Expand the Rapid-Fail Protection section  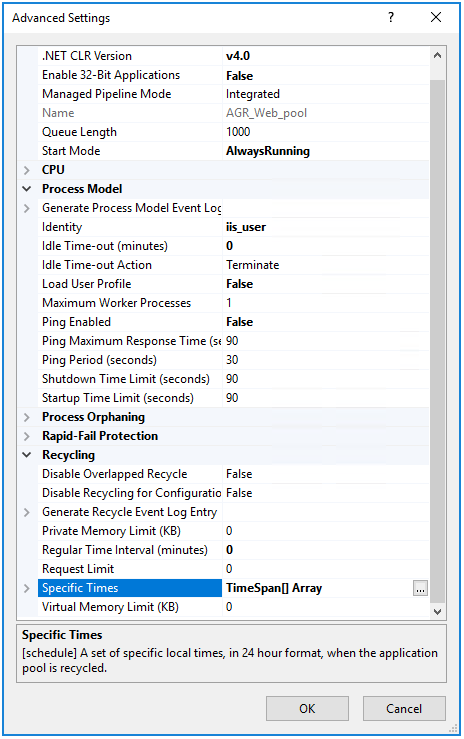coord(27,436)
